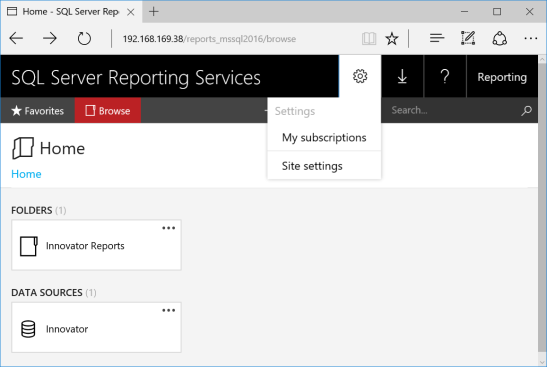The height and width of the screenshot is (367, 547).
Task: Open ellipsis menu for Innovator data source
Action: pos(168,310)
